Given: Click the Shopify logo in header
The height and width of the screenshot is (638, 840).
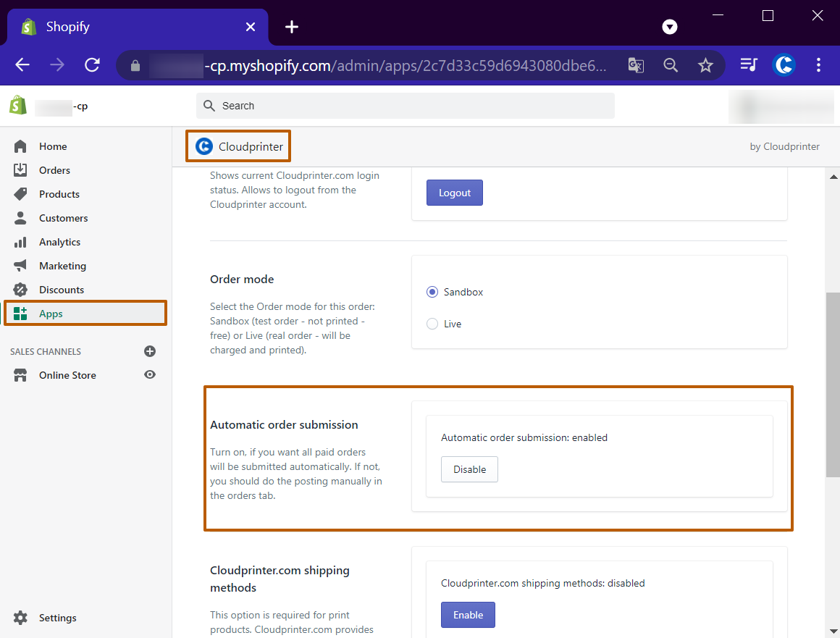Looking at the screenshot, I should tap(18, 106).
